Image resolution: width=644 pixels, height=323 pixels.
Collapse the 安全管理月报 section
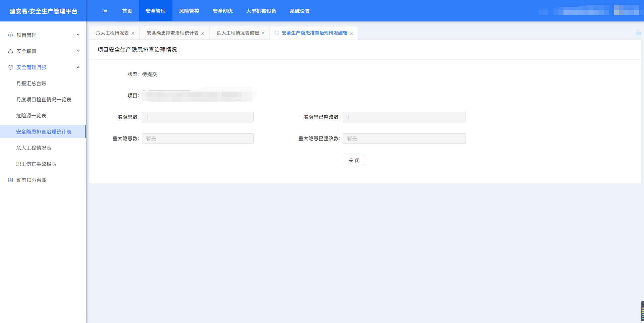78,67
